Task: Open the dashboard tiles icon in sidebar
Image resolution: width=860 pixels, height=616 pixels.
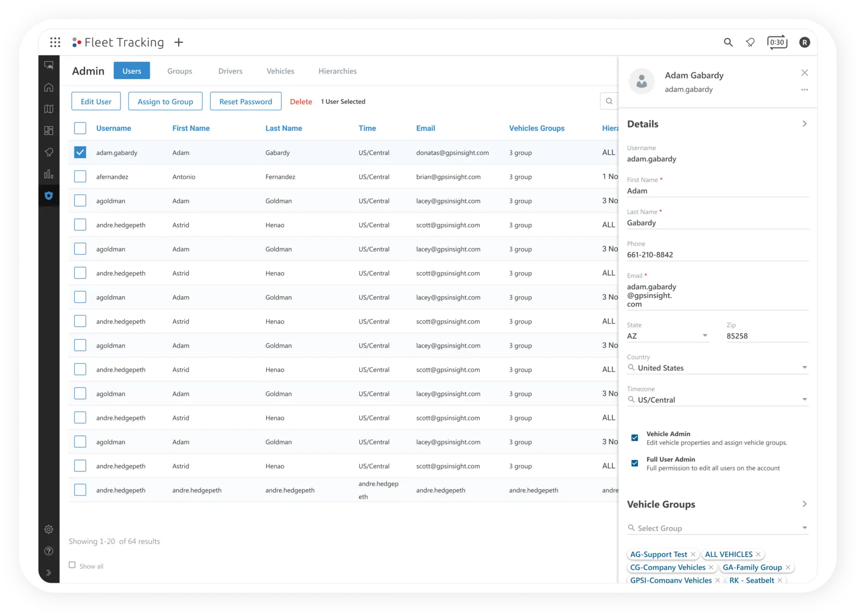Action: coord(49,131)
